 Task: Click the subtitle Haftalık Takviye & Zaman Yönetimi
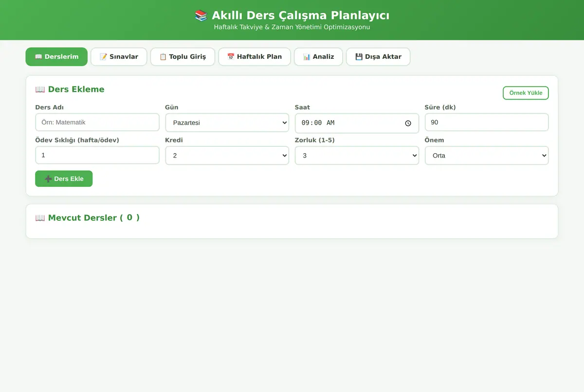[292, 27]
